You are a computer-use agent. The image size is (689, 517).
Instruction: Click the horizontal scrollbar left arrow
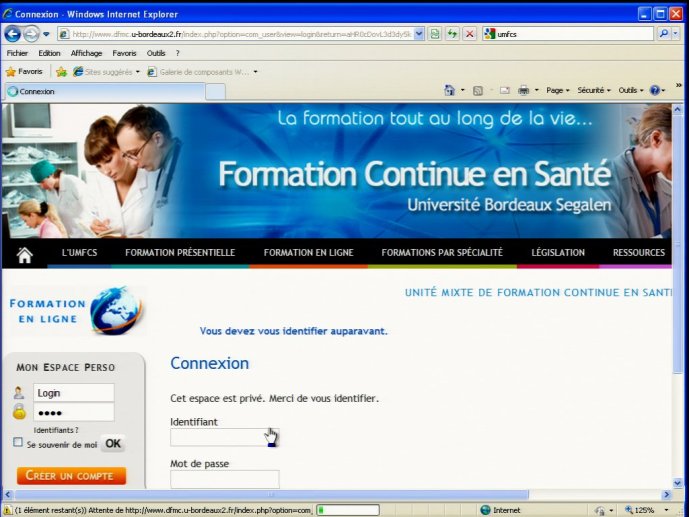[7, 495]
